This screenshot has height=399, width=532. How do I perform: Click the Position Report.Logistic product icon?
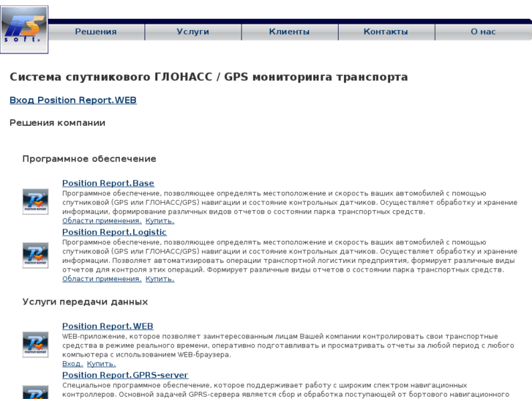(35, 256)
